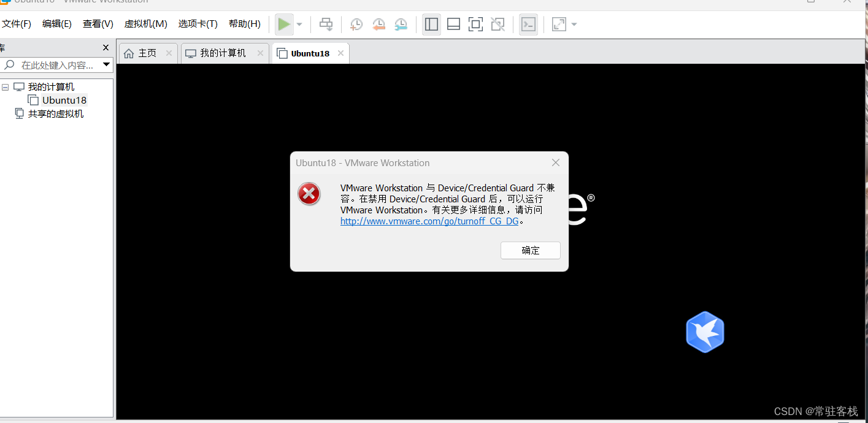The image size is (868, 423).
Task: Click the red error icon in dialog
Action: [x=309, y=194]
